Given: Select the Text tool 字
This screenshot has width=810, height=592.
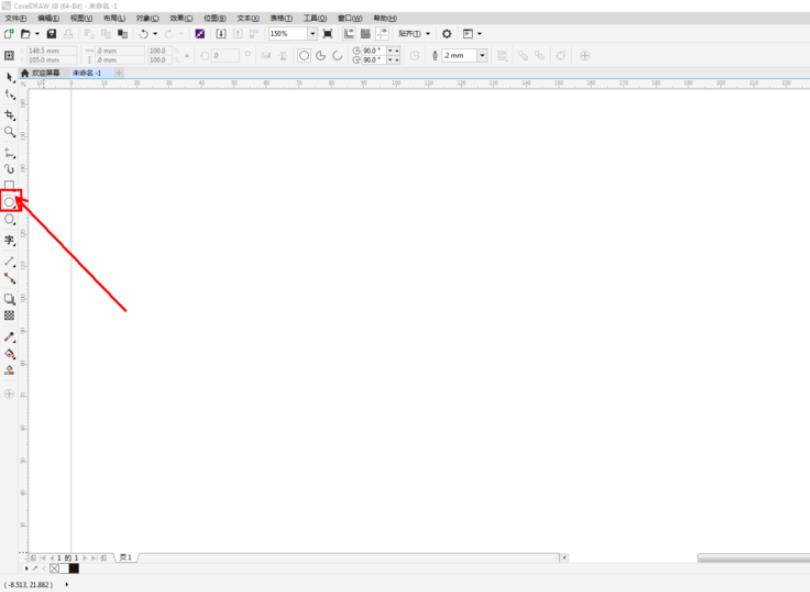Looking at the screenshot, I should pos(10,241).
